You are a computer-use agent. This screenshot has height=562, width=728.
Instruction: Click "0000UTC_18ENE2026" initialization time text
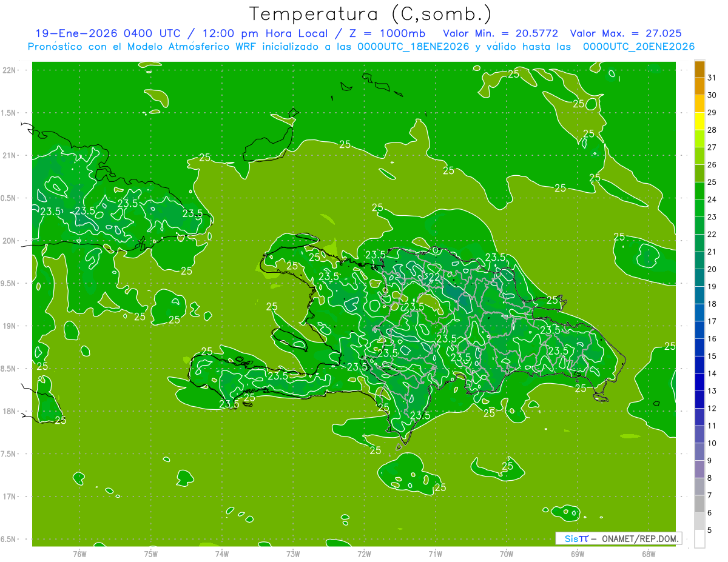413,47
